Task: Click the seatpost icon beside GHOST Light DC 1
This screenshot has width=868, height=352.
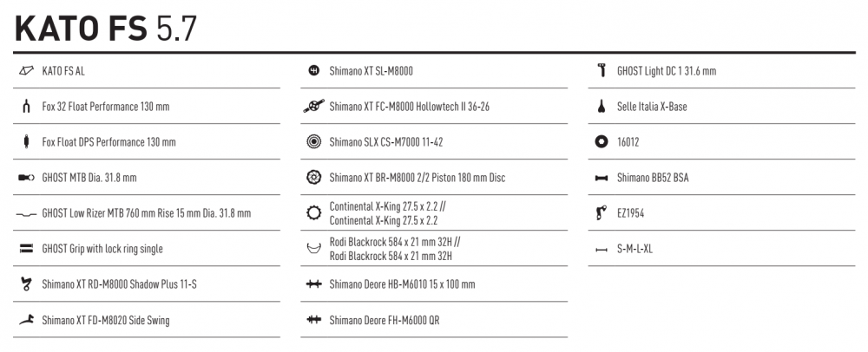Action: 602,71
